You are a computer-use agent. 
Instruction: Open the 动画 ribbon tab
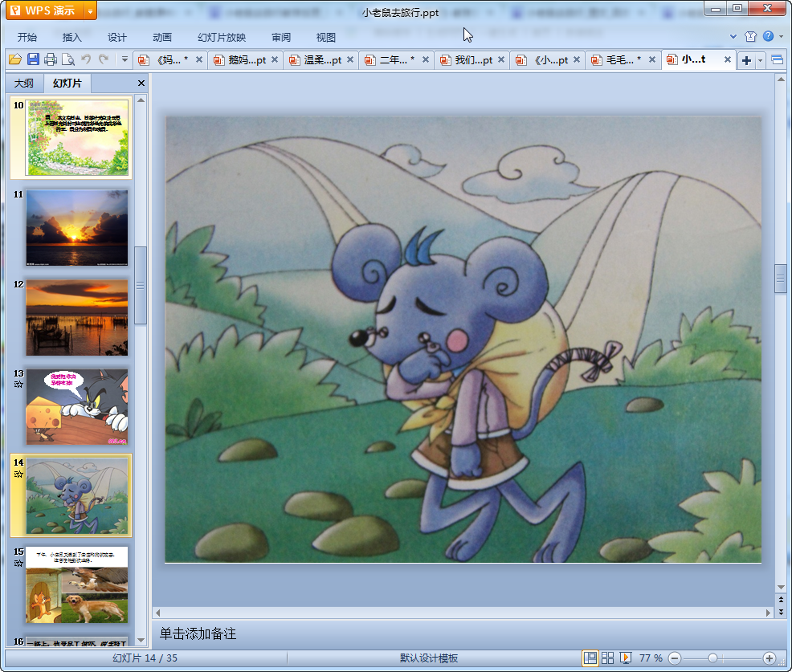pyautogui.click(x=162, y=38)
